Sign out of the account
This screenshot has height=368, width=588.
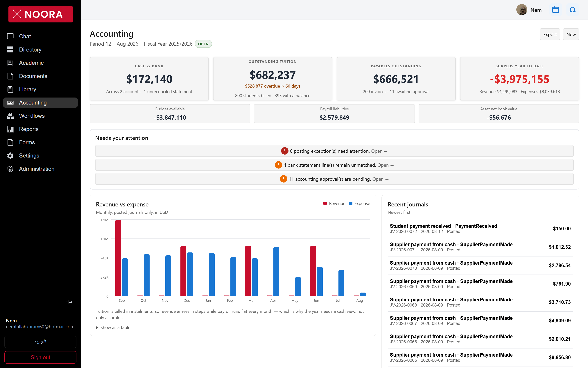coord(40,357)
